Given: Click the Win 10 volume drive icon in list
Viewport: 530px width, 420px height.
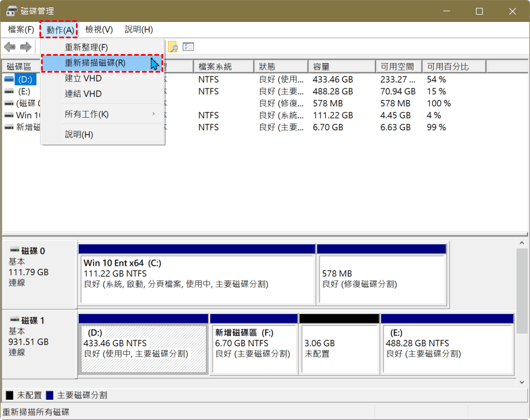Looking at the screenshot, I should point(9,115).
